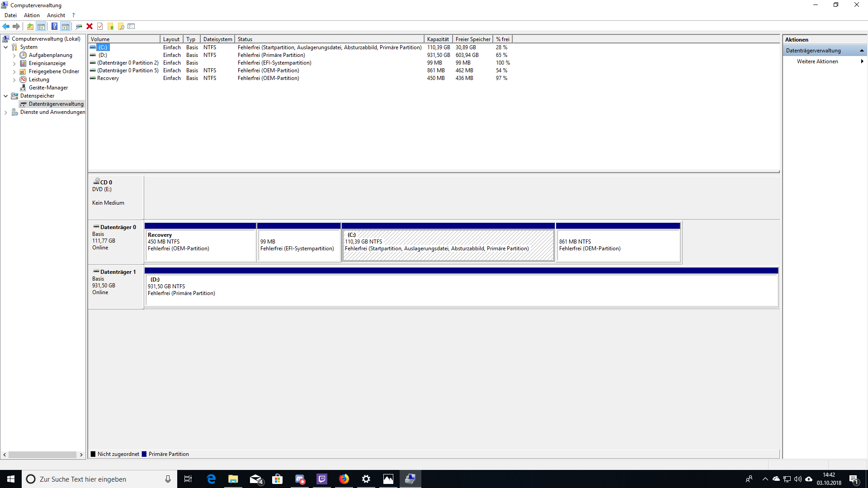868x488 pixels.
Task: Open the ? help menu
Action: point(74,15)
